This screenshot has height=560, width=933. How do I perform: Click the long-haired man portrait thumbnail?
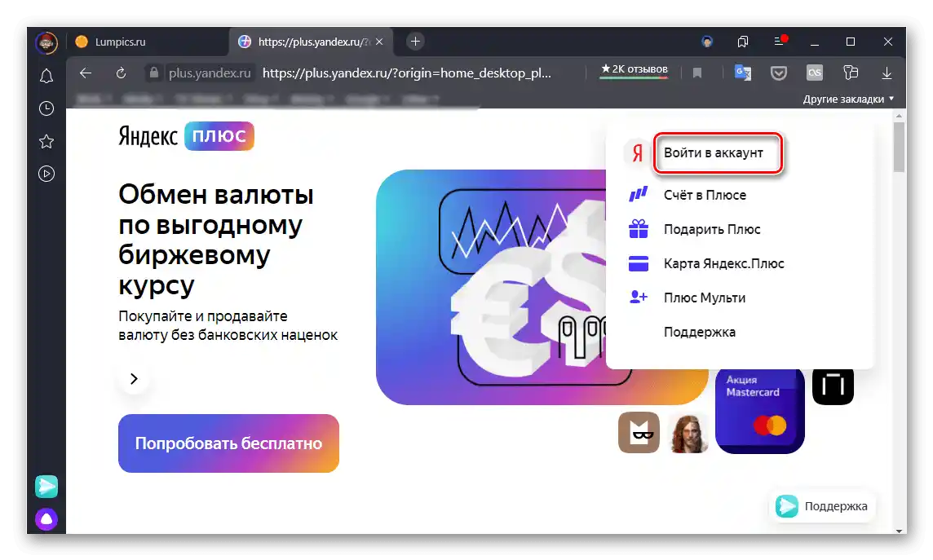tap(688, 434)
